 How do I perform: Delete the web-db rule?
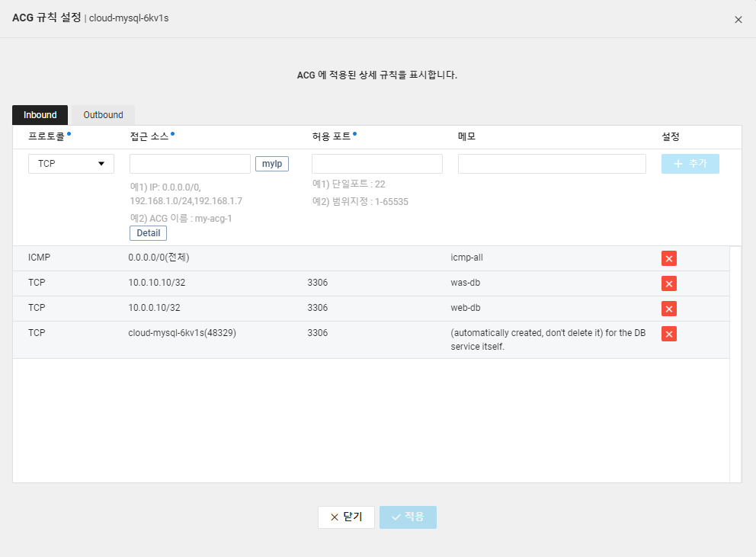[x=668, y=309]
